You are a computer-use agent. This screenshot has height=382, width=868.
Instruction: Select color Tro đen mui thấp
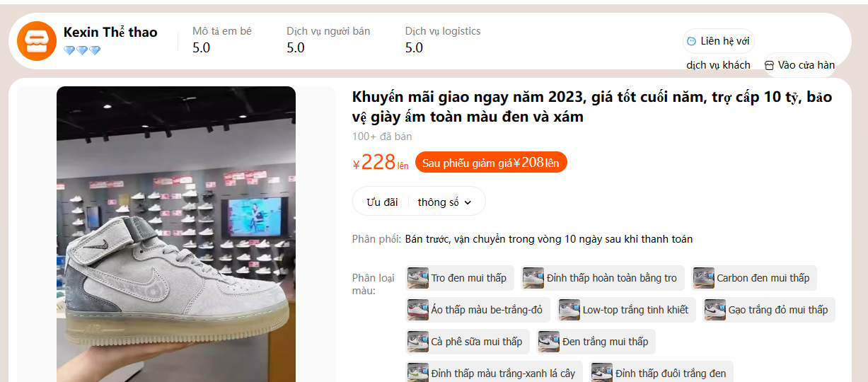point(460,278)
